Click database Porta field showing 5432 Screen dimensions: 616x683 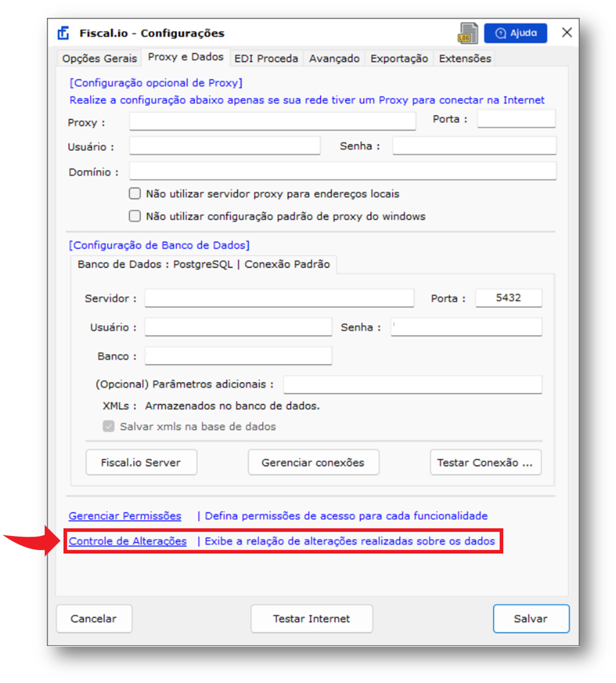tap(509, 298)
